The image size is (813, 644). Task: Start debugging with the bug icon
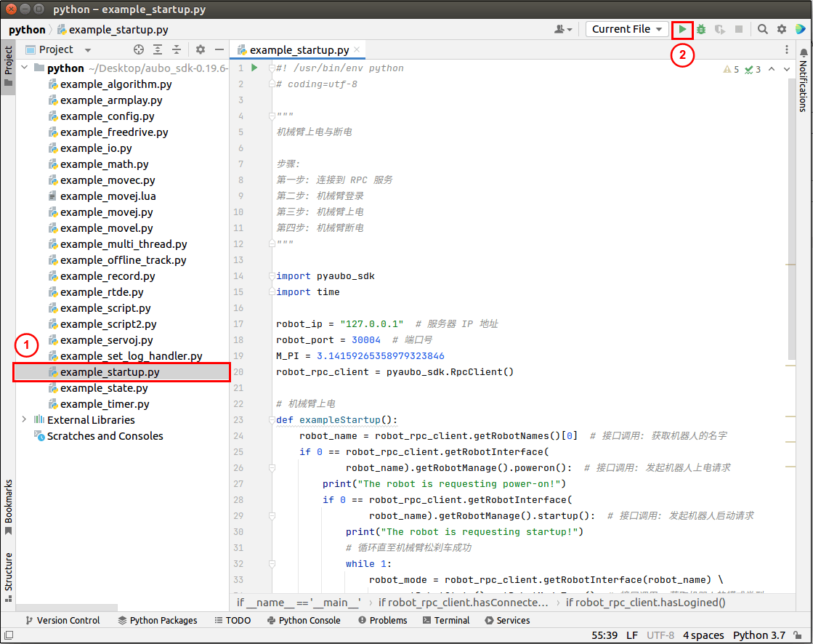click(x=701, y=30)
